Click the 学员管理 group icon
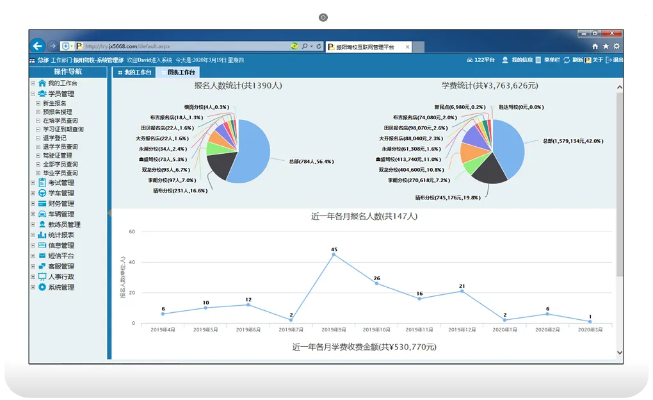 (x=42, y=94)
